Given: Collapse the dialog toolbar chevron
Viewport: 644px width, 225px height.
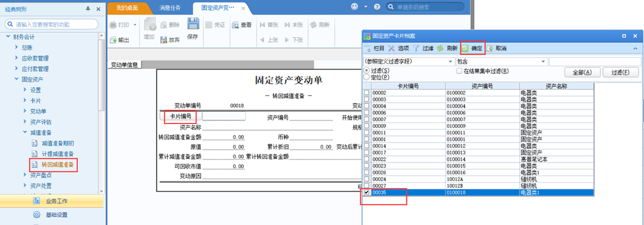Looking at the screenshot, I should pyautogui.click(x=635, y=48).
